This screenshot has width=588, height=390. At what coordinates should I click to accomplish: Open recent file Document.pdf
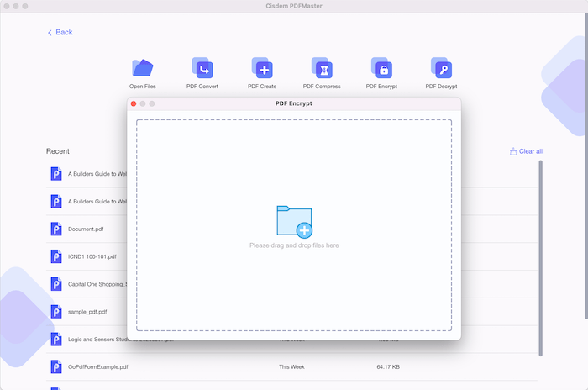86,229
